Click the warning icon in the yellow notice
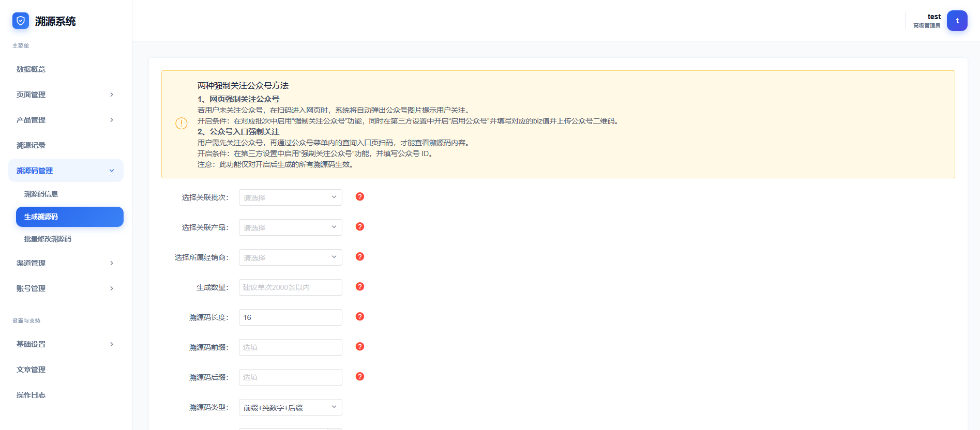This screenshot has width=980, height=430. [x=182, y=124]
